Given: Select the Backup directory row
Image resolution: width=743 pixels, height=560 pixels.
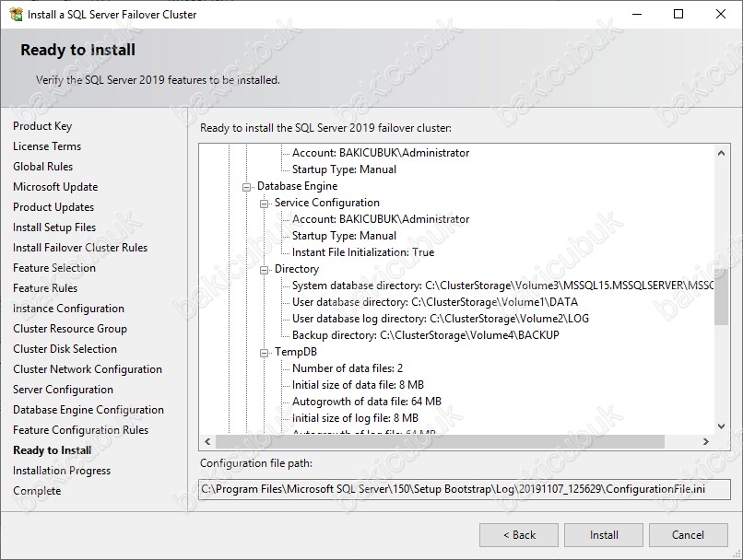Looking at the screenshot, I should tap(426, 335).
